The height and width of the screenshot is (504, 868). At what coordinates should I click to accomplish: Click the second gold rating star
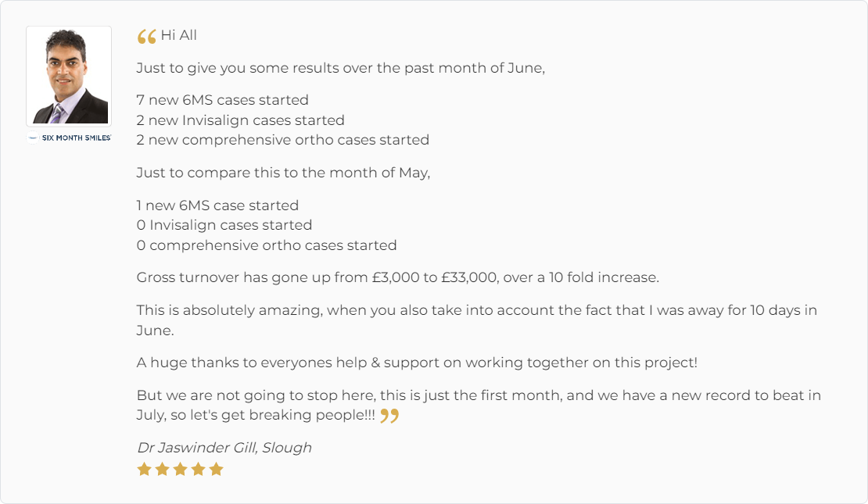[x=162, y=469]
